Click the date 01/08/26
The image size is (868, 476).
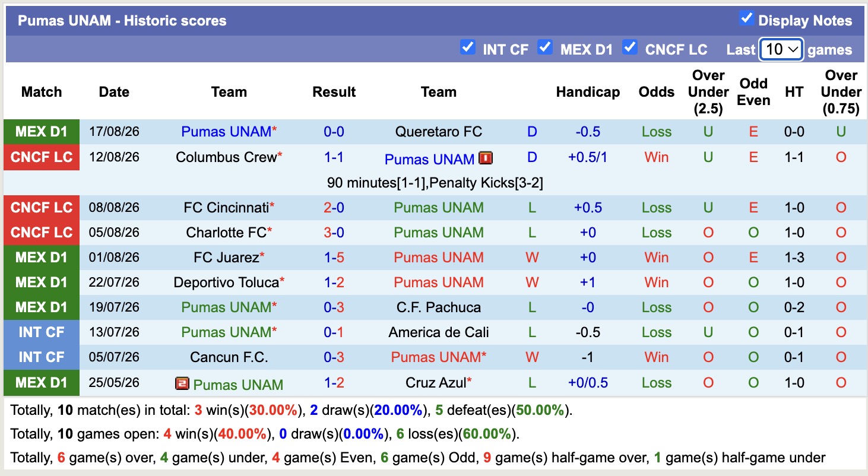pos(114,258)
